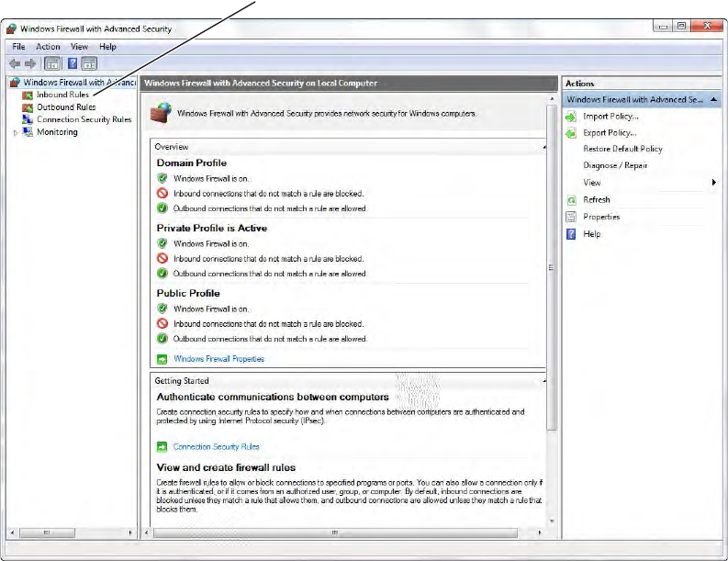The image size is (728, 561).
Task: Click Export Policy action
Action: [x=610, y=133]
